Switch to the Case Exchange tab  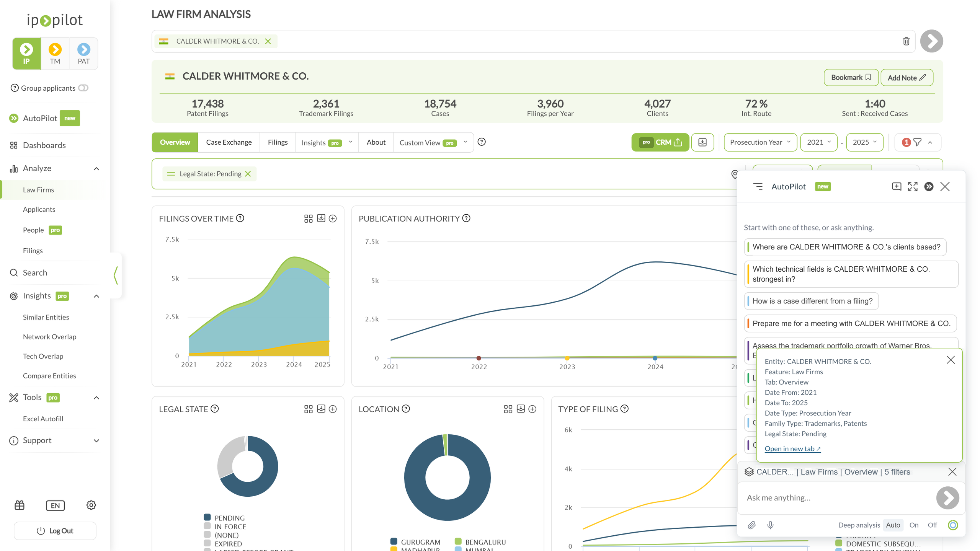pos(229,142)
